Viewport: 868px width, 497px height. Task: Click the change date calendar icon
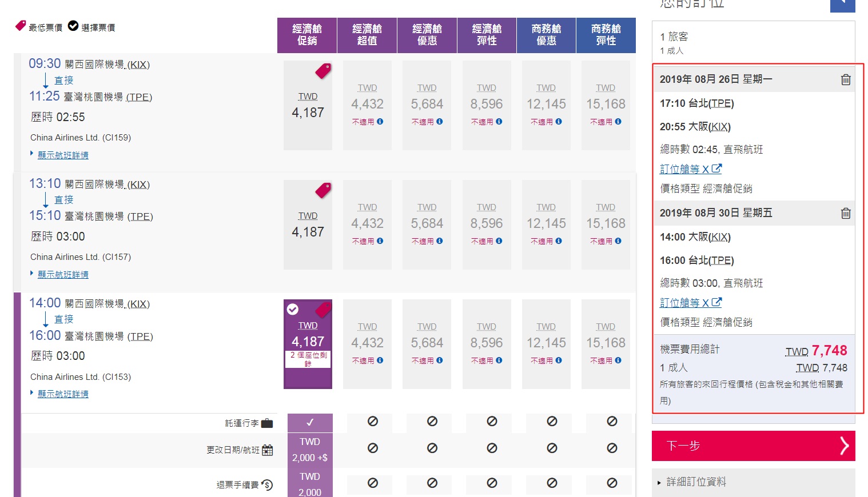pos(267,450)
